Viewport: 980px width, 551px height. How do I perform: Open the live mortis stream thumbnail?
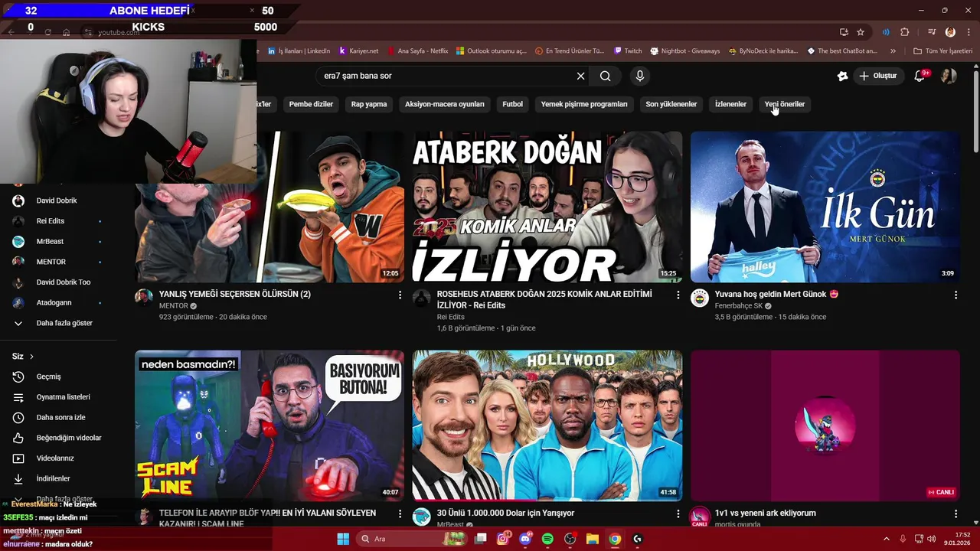pyautogui.click(x=825, y=425)
